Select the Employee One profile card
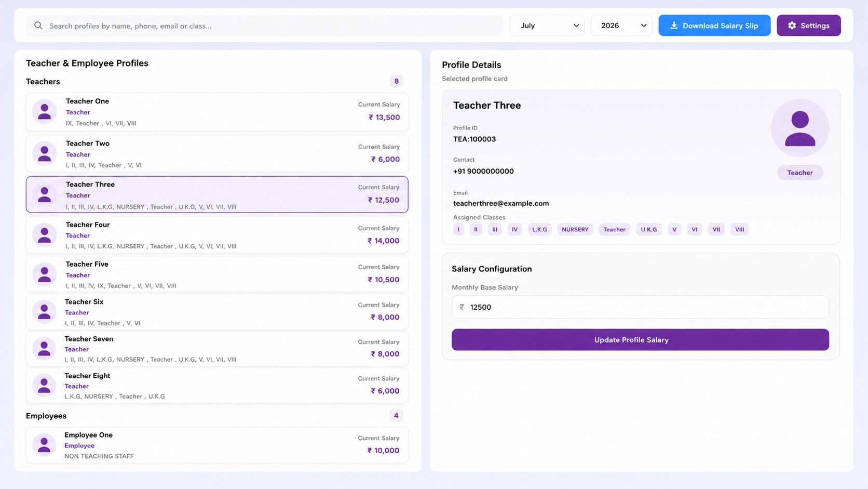868x489 pixels. coord(217,445)
